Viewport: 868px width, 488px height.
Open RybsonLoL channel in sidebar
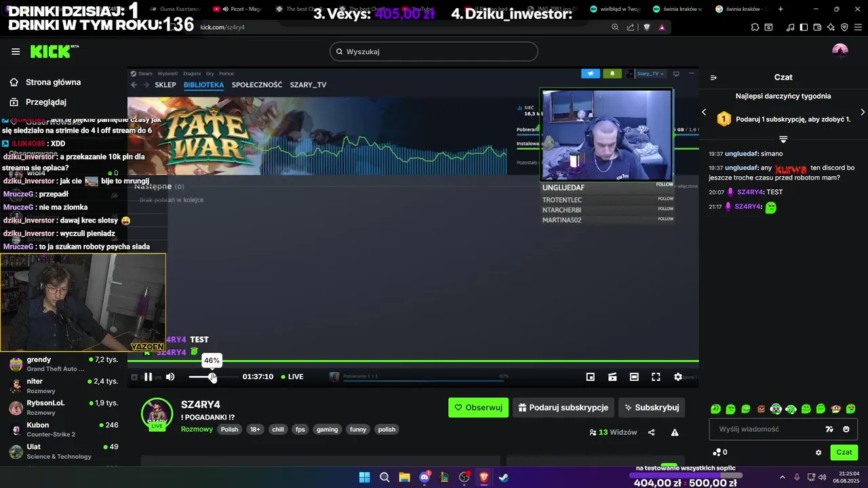pyautogui.click(x=64, y=407)
